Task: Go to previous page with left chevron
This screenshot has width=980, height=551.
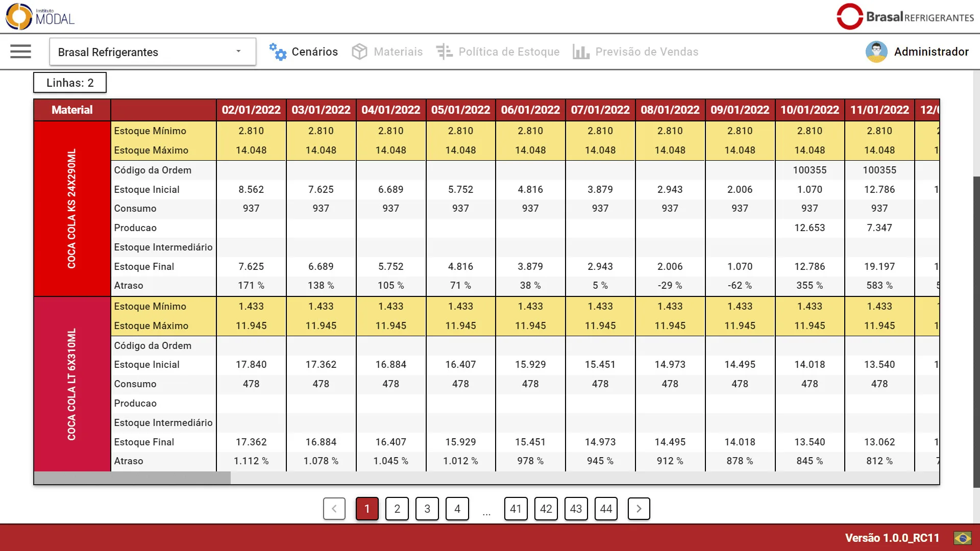Action: pos(334,509)
